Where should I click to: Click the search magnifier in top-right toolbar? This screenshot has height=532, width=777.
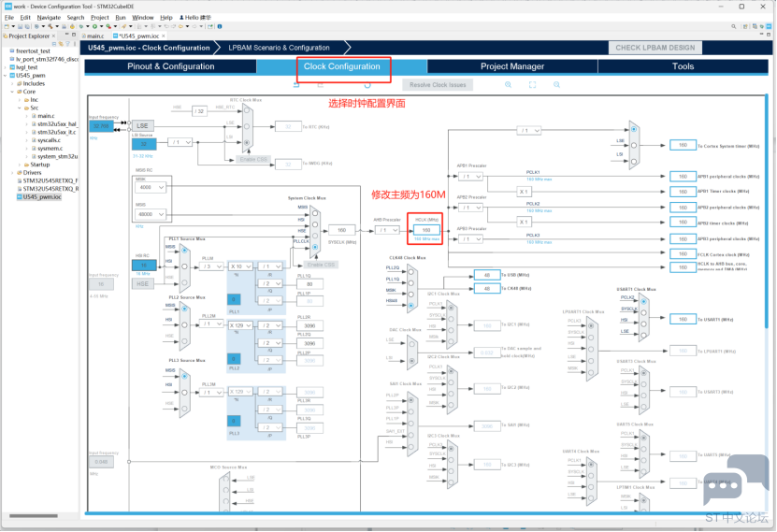pyautogui.click(x=733, y=26)
